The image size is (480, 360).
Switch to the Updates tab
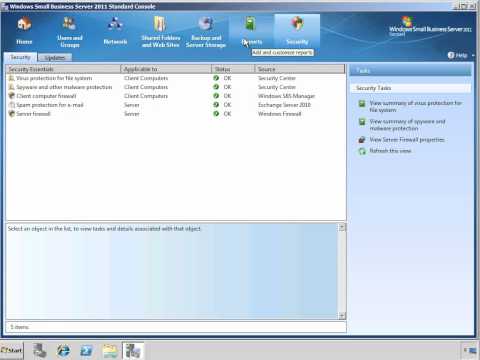pyautogui.click(x=55, y=58)
